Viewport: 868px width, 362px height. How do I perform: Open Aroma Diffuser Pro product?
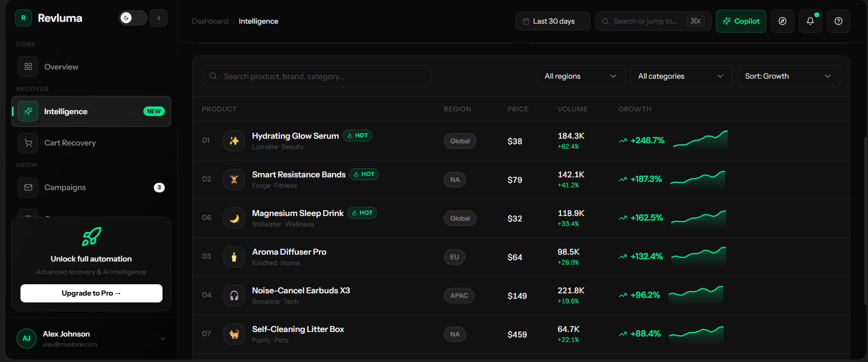pyautogui.click(x=289, y=252)
